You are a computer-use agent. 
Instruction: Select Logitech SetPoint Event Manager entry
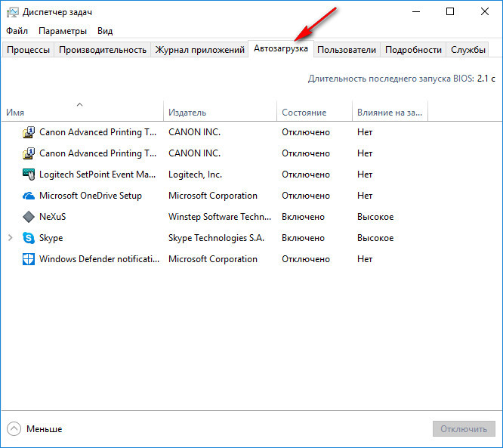coord(97,175)
